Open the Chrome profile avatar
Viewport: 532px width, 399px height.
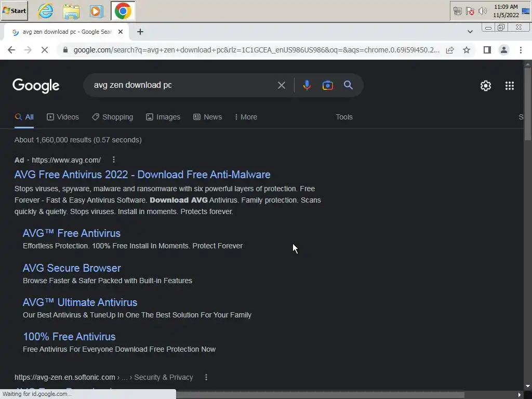[x=504, y=50]
